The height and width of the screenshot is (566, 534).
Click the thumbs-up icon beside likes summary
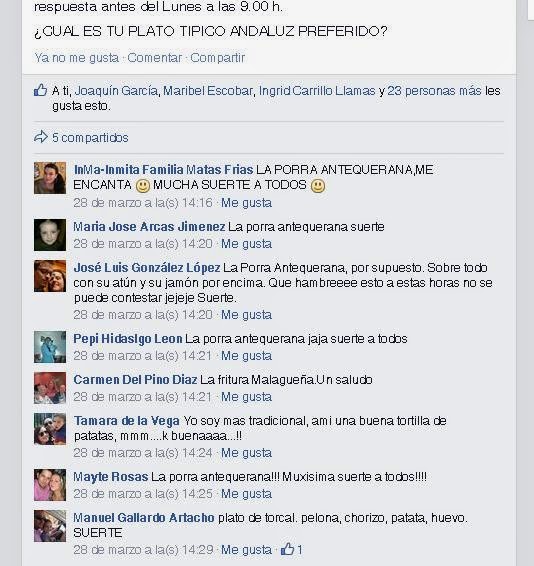click(40, 90)
